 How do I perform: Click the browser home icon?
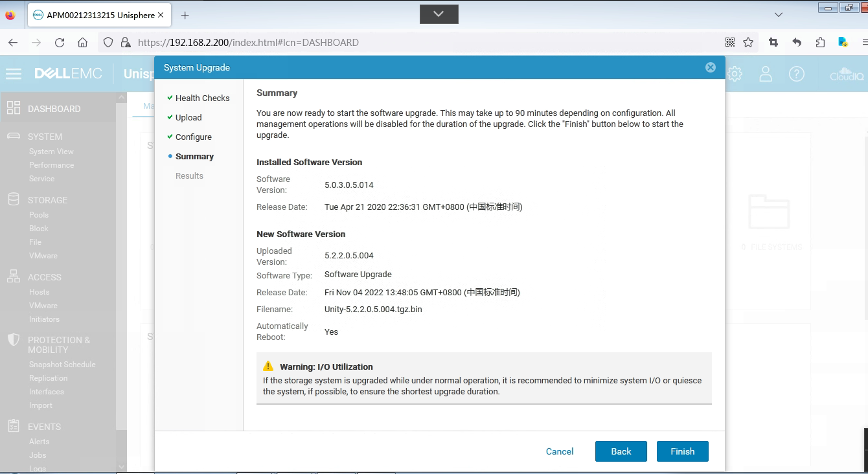point(82,43)
